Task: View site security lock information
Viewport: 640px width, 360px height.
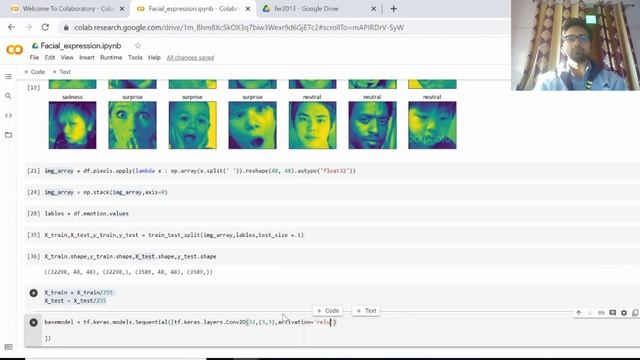Action: tap(66, 28)
